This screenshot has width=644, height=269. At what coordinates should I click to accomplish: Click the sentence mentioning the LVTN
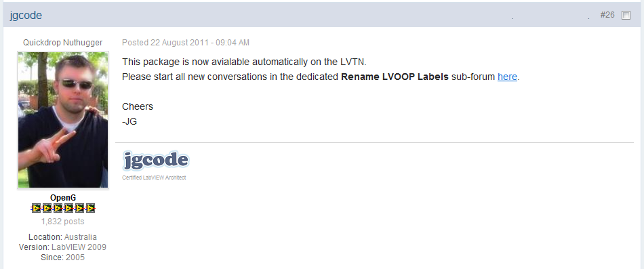[244, 62]
